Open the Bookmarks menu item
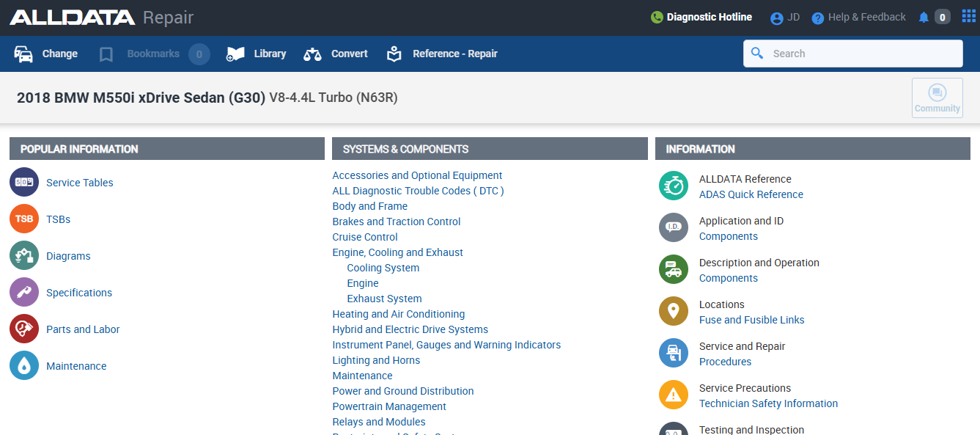Screen dimensions: 980x435 153,54
